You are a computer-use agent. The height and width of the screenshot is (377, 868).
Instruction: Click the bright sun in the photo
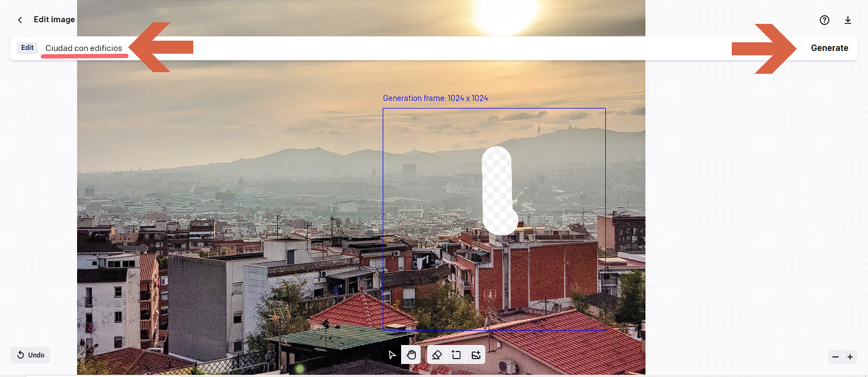click(x=504, y=14)
